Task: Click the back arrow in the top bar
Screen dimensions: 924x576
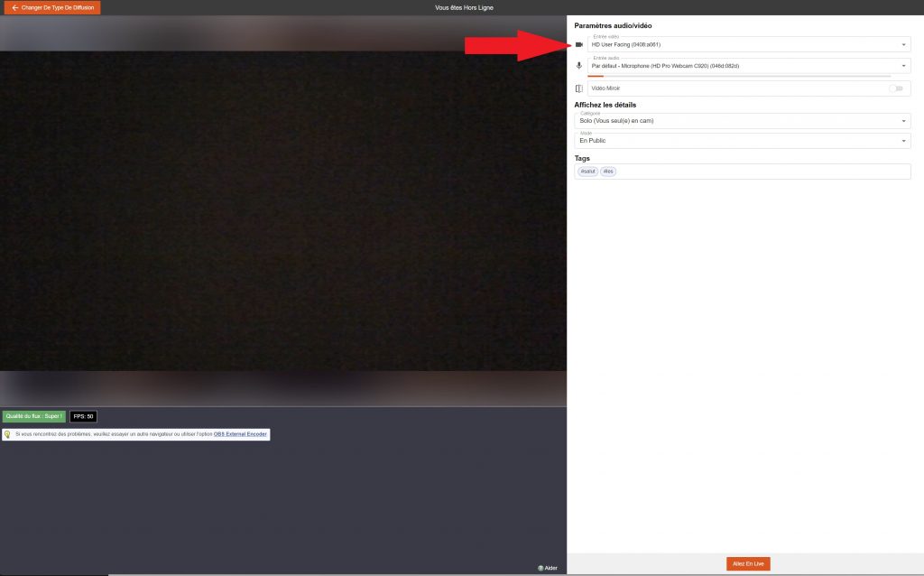Action: [x=14, y=7]
